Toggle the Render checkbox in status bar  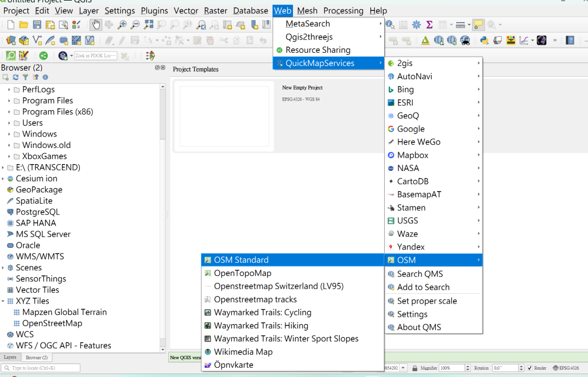(x=529, y=368)
